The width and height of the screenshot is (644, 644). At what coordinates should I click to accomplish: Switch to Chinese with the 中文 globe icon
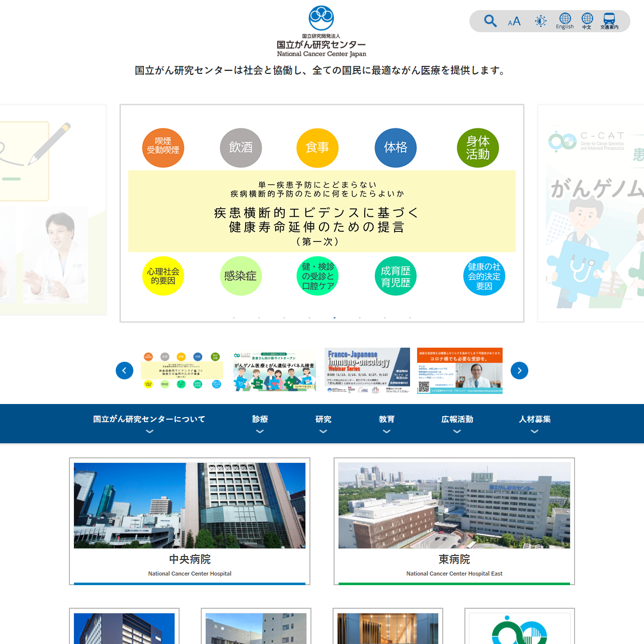(x=587, y=21)
